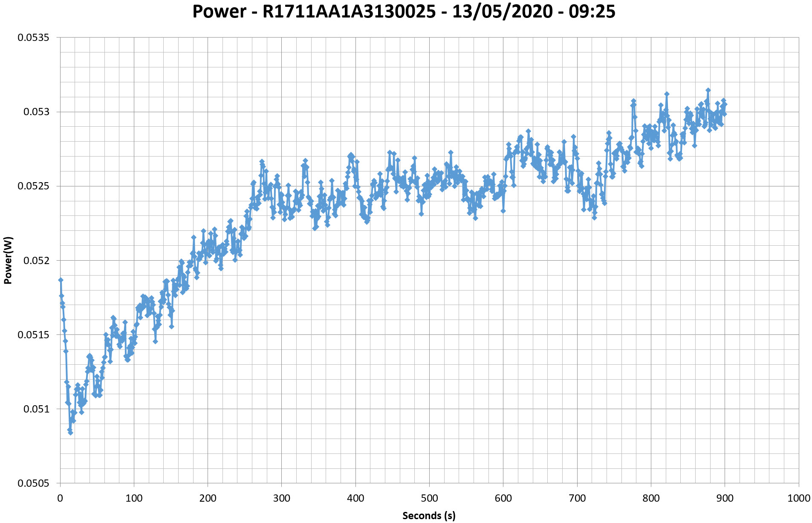Image resolution: width=812 pixels, height=523 pixels.
Task: Select the Seconds (s) horizontal axis title
Action: point(429,515)
